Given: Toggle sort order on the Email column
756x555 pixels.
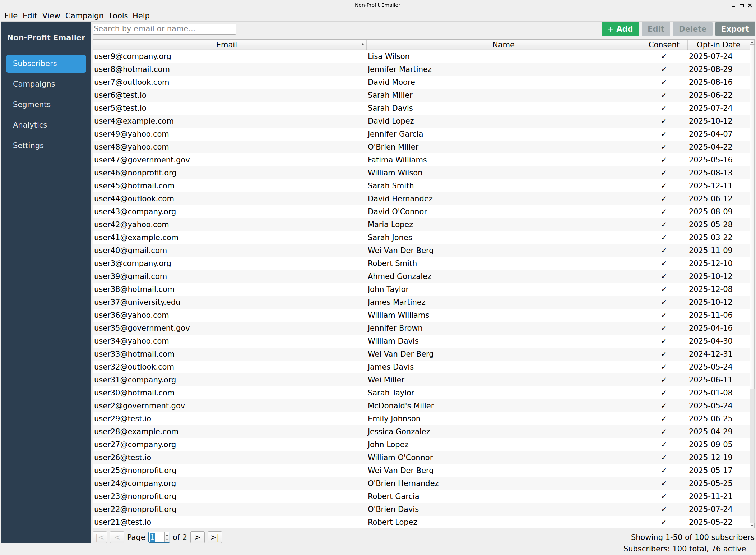Looking at the screenshot, I should coord(226,45).
